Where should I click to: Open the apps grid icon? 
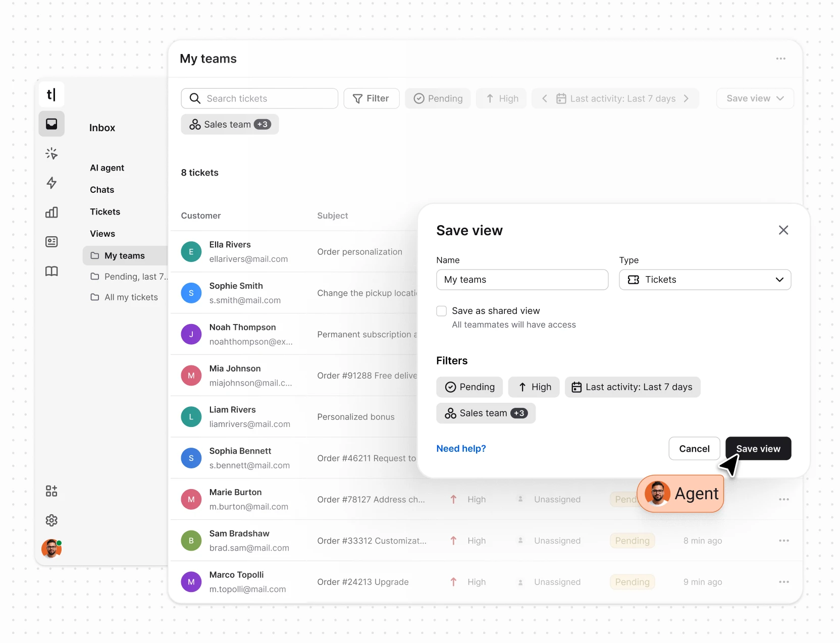[x=51, y=491]
